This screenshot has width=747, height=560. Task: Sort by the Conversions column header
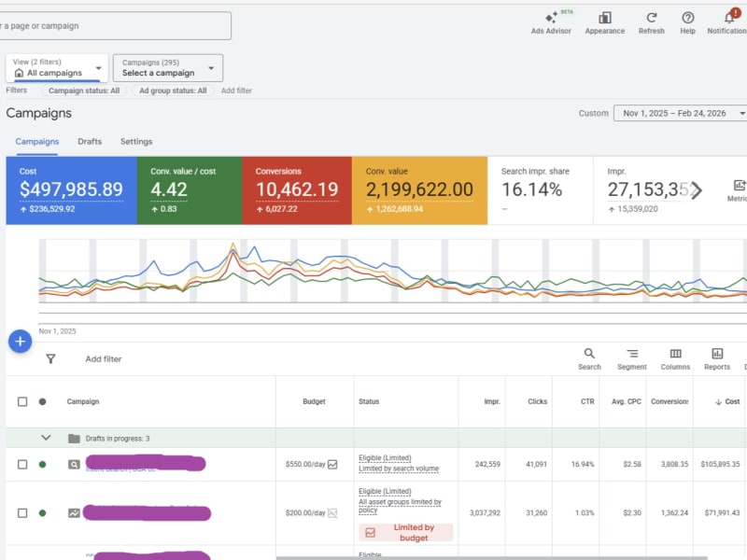pyautogui.click(x=669, y=401)
